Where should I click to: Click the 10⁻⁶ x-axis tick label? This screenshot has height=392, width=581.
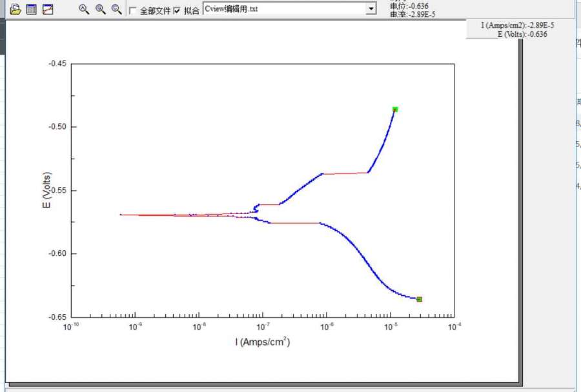[327, 327]
